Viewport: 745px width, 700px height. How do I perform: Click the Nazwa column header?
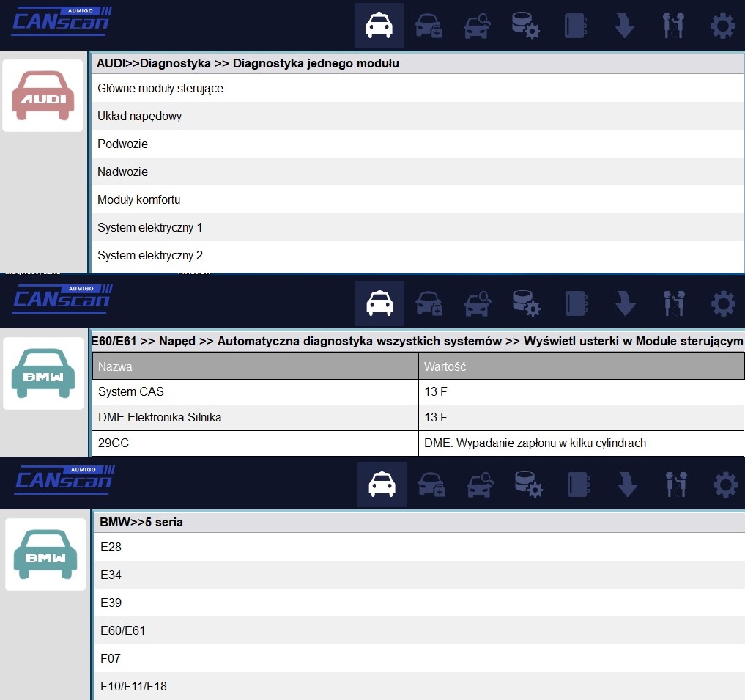tap(255, 366)
